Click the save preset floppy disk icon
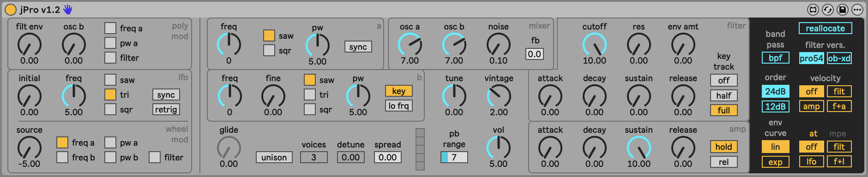Screen dimensions: 868x177 point(843,9)
